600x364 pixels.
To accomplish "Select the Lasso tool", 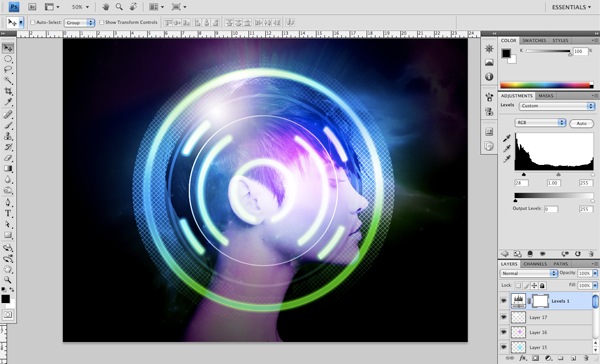I will pyautogui.click(x=8, y=70).
